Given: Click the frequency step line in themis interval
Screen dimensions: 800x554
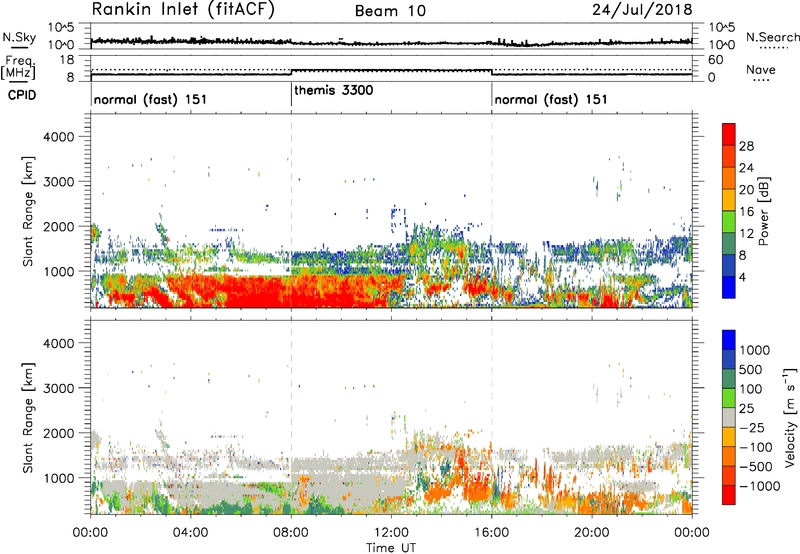Looking at the screenshot, I should point(391,70).
